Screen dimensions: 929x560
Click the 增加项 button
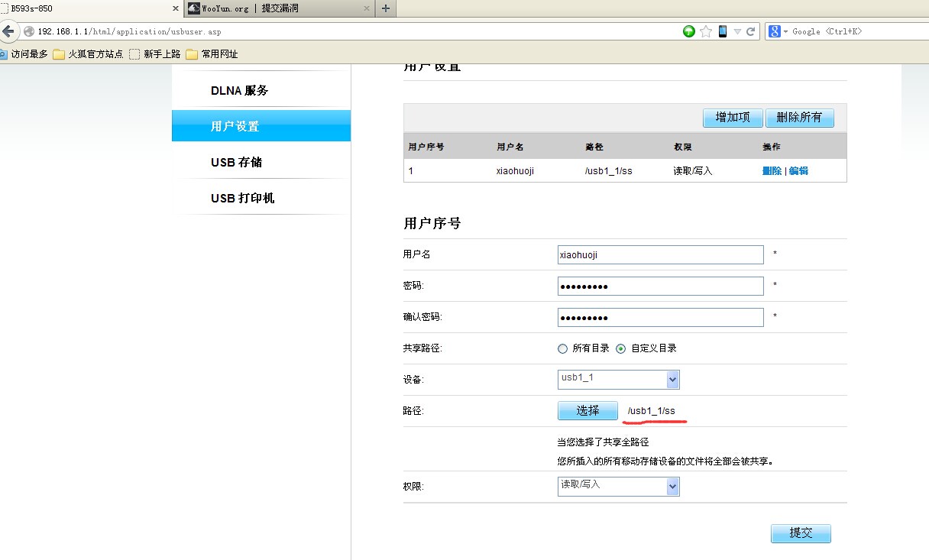tap(733, 118)
